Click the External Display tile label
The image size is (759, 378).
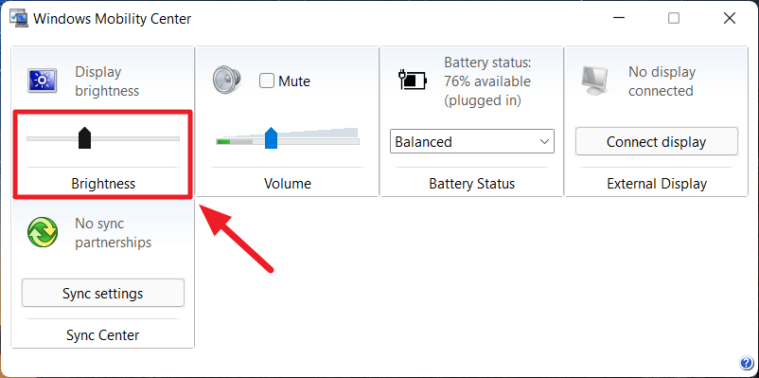(x=657, y=184)
